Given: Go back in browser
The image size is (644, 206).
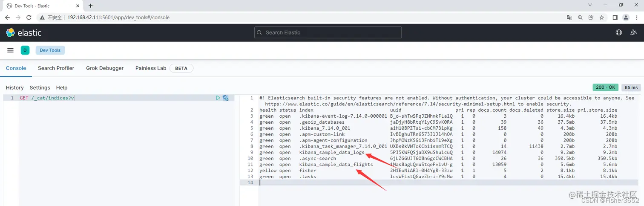Looking at the screenshot, I should (7, 17).
